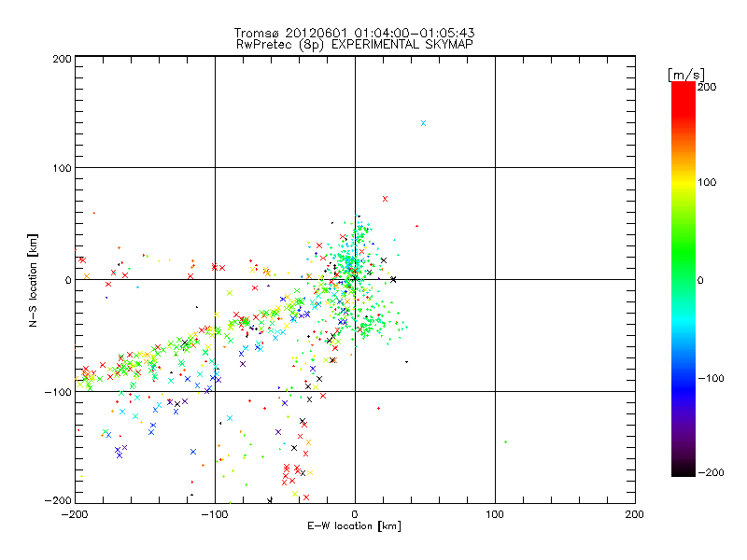Click the colorbar value '100'
This screenshot has width=747, height=560.
point(707,182)
